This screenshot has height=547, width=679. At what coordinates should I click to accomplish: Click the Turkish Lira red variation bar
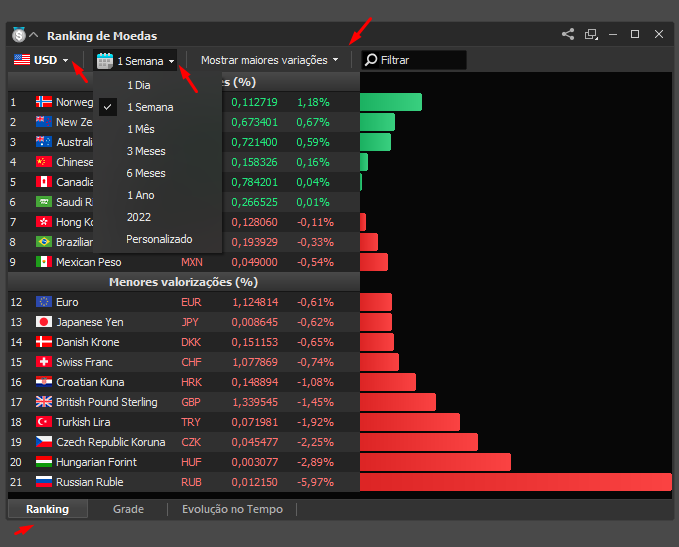[x=410, y=422]
